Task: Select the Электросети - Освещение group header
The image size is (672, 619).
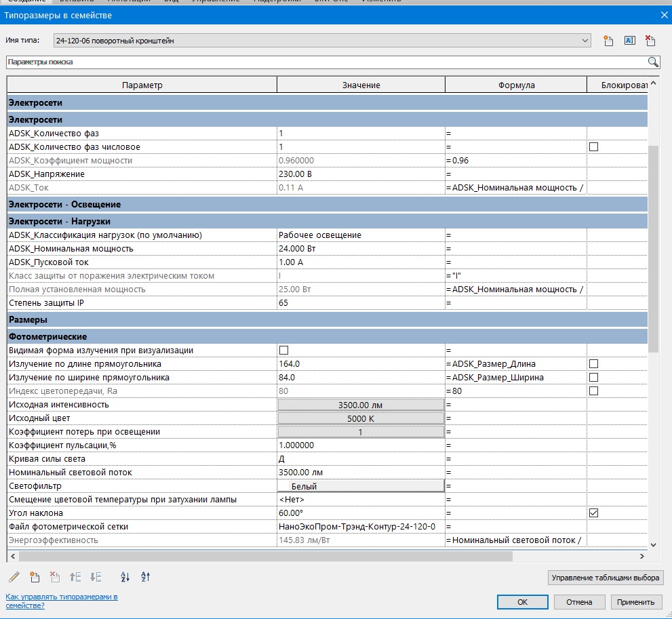Action: [327, 204]
